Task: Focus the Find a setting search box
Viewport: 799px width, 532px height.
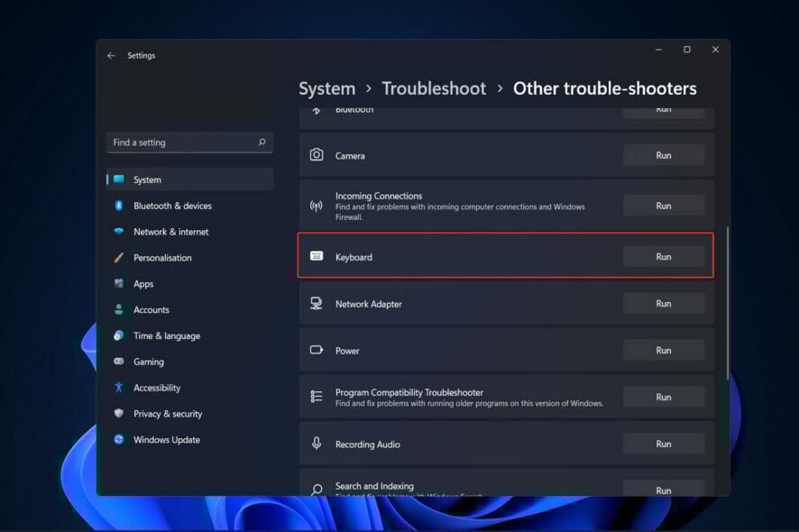Action: coord(180,142)
